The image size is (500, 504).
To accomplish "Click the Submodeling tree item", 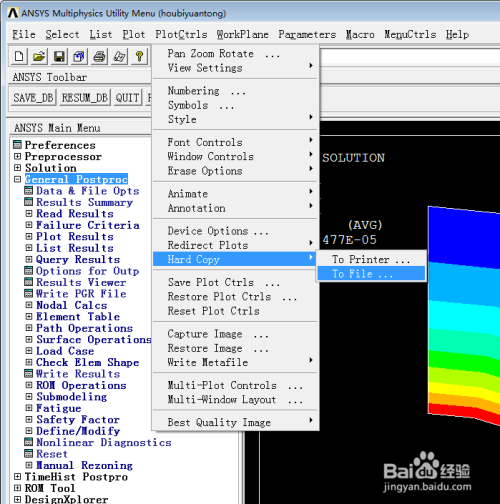I will 72,397.
